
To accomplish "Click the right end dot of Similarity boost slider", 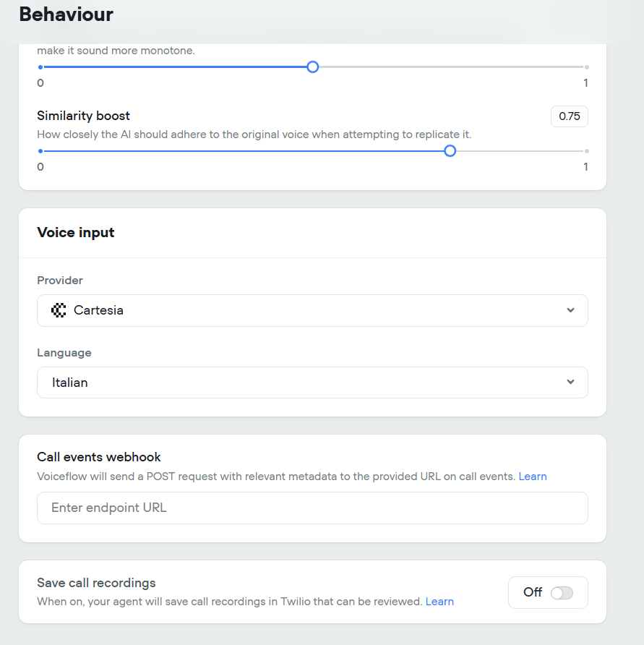I will pyautogui.click(x=587, y=151).
